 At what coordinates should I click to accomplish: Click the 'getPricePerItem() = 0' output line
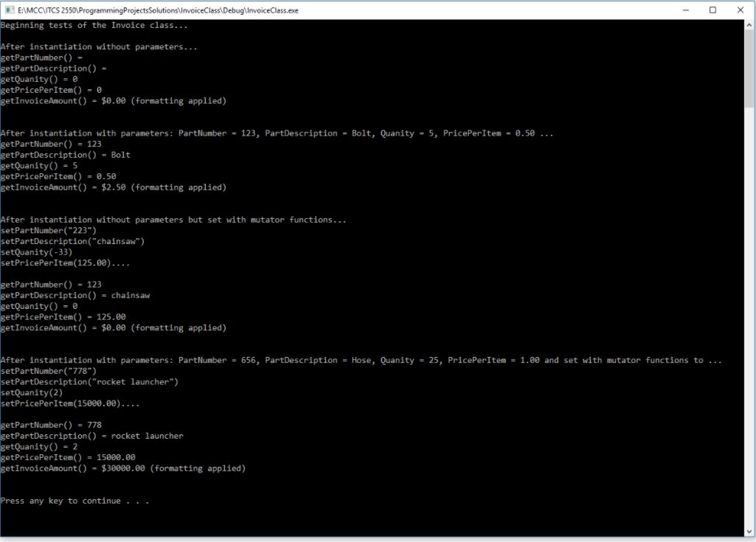tap(51, 90)
